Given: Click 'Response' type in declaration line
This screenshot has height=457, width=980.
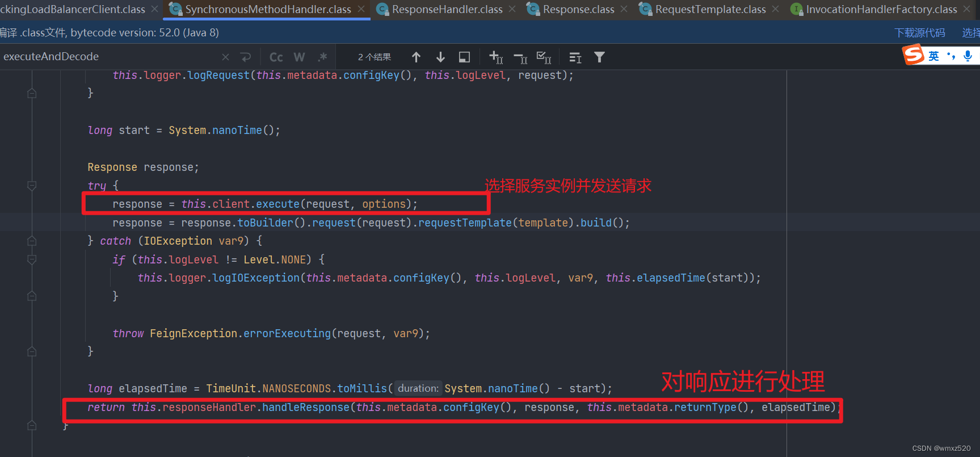Looking at the screenshot, I should tap(112, 167).
